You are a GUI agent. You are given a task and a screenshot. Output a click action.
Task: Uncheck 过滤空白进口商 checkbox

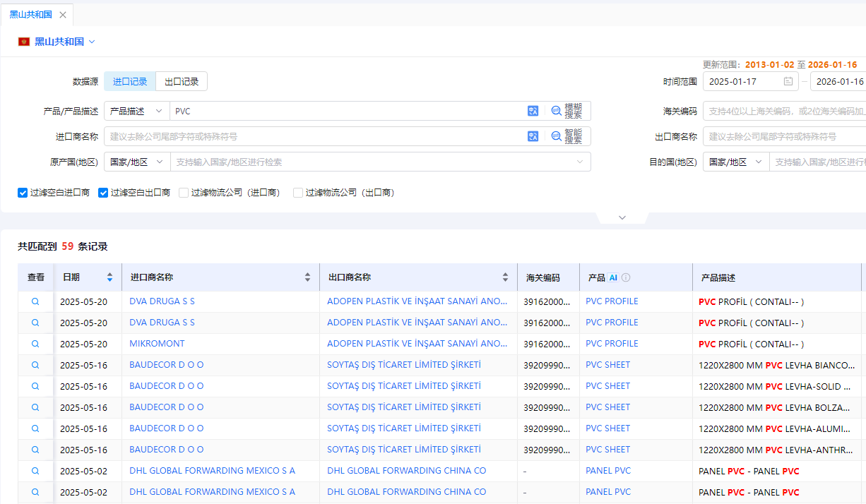23,192
